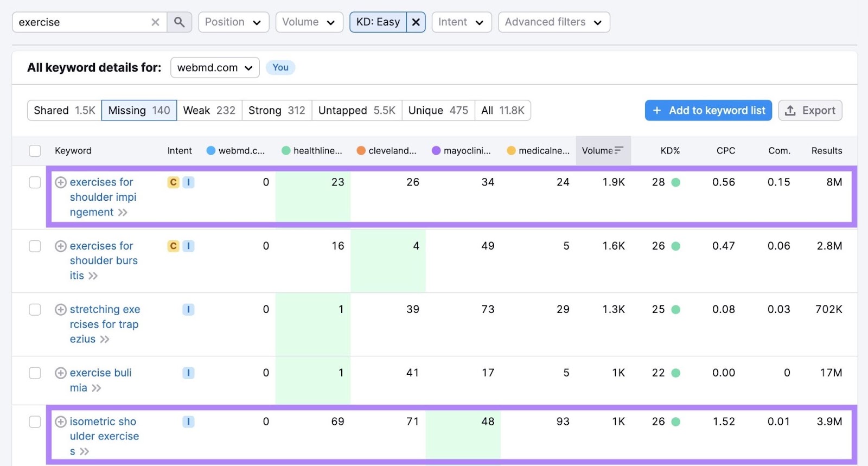Select the Weak keywords tab
Viewport: 868px width, 466px height.
tap(209, 111)
